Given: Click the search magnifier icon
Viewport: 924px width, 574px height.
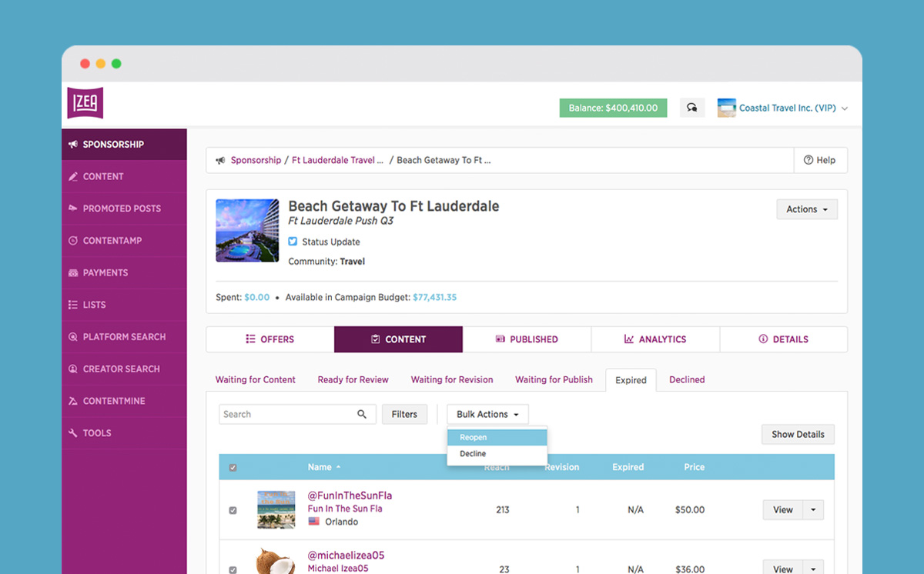Looking at the screenshot, I should [x=362, y=414].
